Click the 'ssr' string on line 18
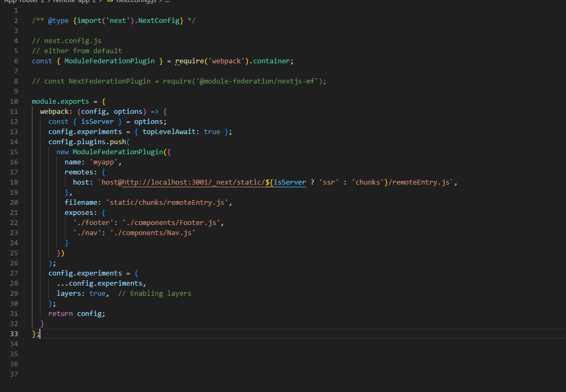This screenshot has height=392, width=566. [329, 182]
